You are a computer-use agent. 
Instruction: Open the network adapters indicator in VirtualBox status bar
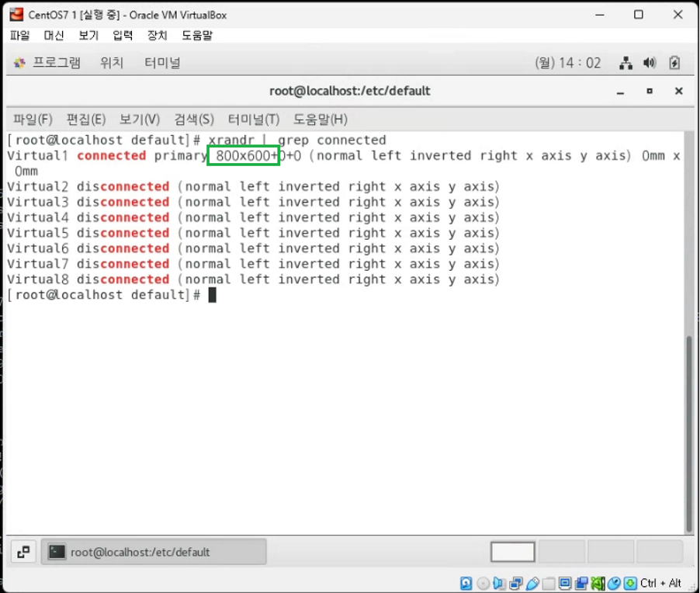tap(516, 583)
